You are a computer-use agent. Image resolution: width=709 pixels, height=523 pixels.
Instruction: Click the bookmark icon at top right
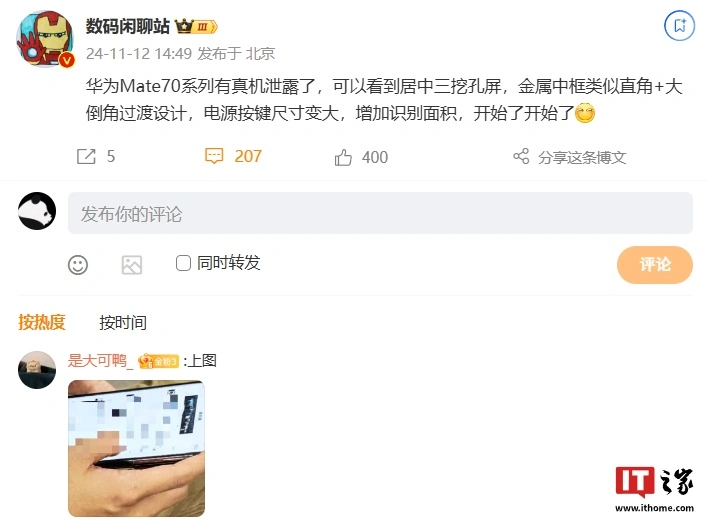click(x=679, y=25)
